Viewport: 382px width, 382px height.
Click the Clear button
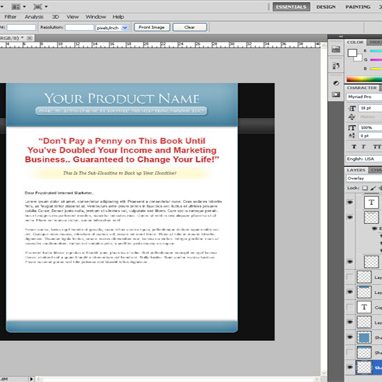(x=190, y=27)
